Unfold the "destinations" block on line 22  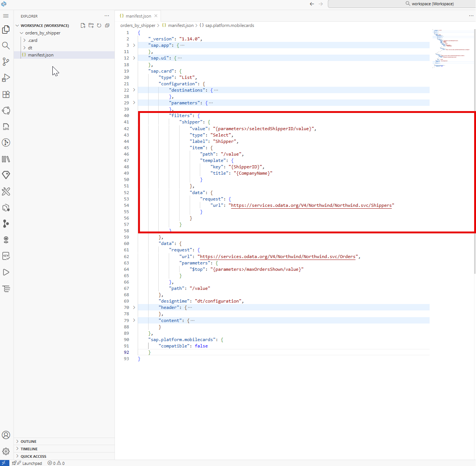coord(134,90)
